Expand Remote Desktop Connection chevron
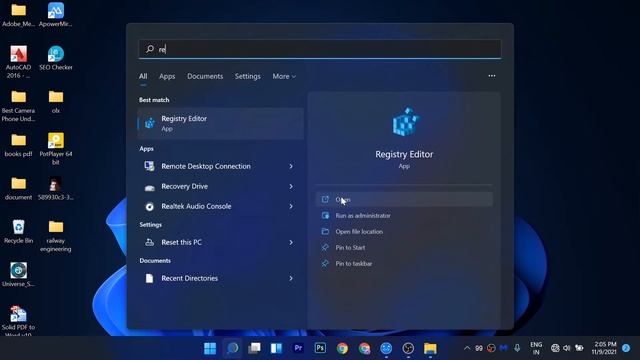The width and height of the screenshot is (640, 360). point(291,166)
